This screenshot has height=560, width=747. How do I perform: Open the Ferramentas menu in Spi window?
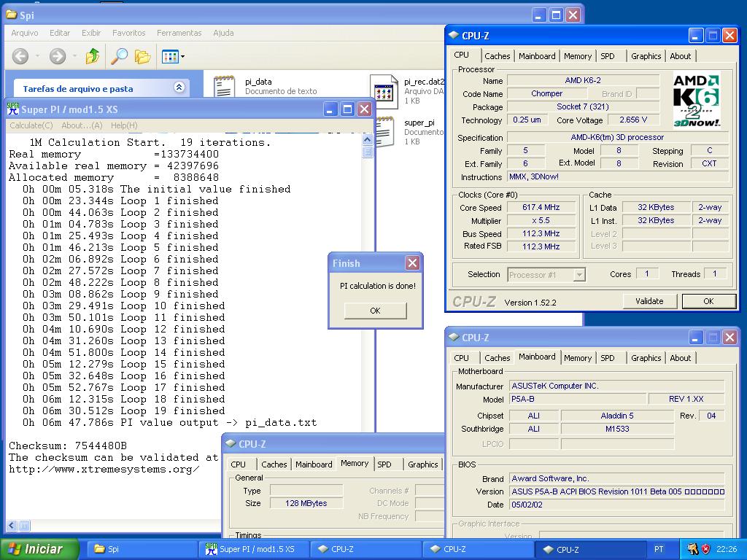(x=179, y=33)
